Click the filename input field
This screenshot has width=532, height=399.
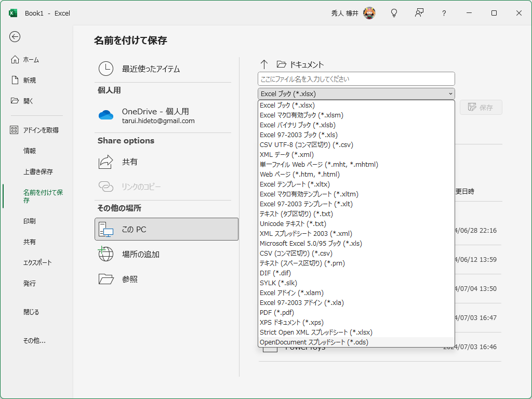(355, 78)
